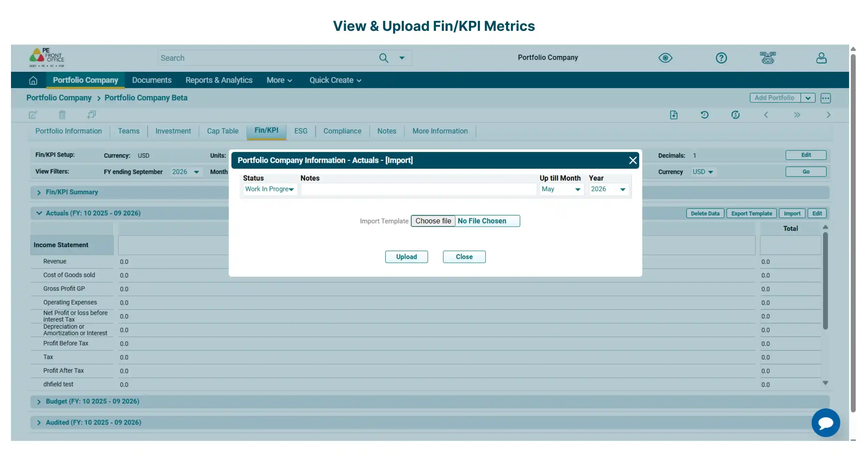Viewport: 868px width, 456px height.
Task: Click the page vertical scrollbar
Action: pos(853,233)
